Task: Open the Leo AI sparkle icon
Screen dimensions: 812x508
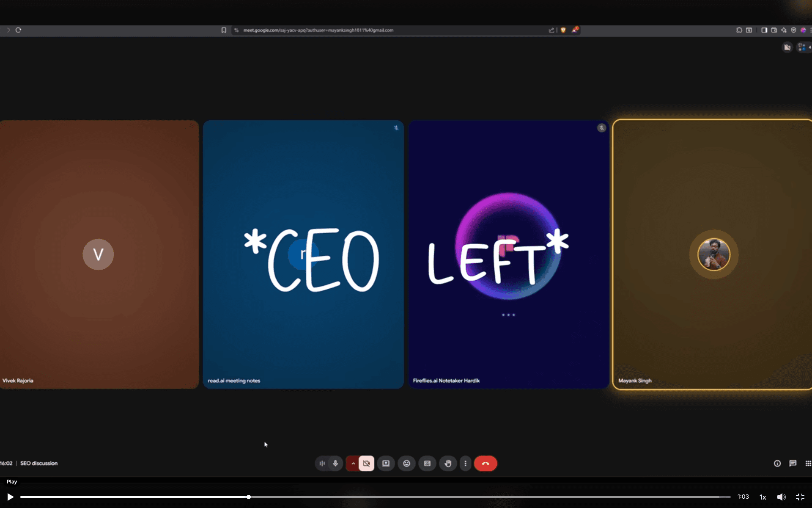Action: click(x=784, y=30)
